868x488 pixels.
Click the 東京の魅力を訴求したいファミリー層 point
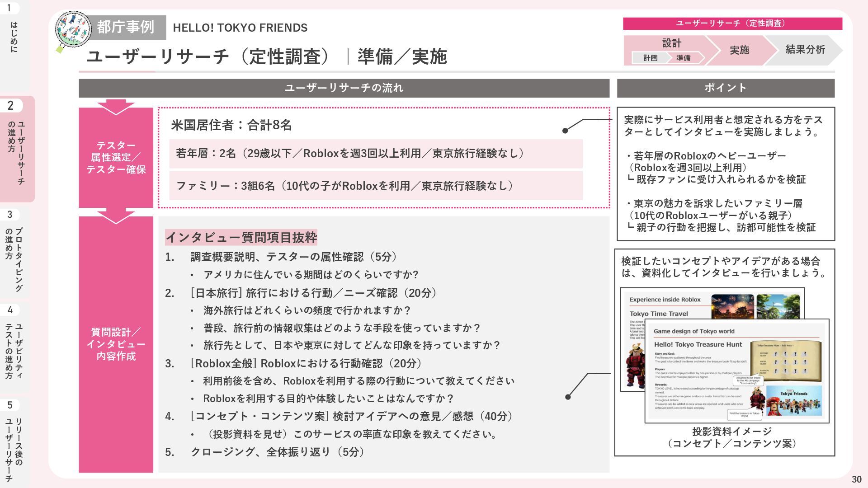click(x=721, y=216)
